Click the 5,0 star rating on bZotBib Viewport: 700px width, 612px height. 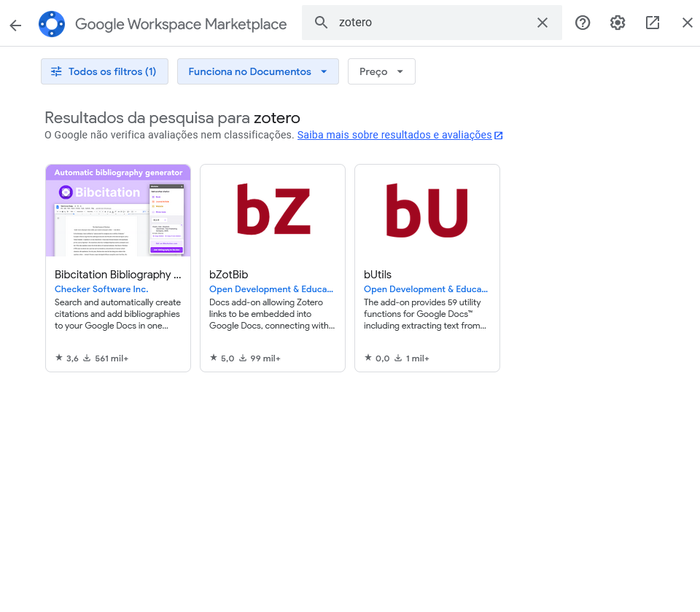pos(222,358)
